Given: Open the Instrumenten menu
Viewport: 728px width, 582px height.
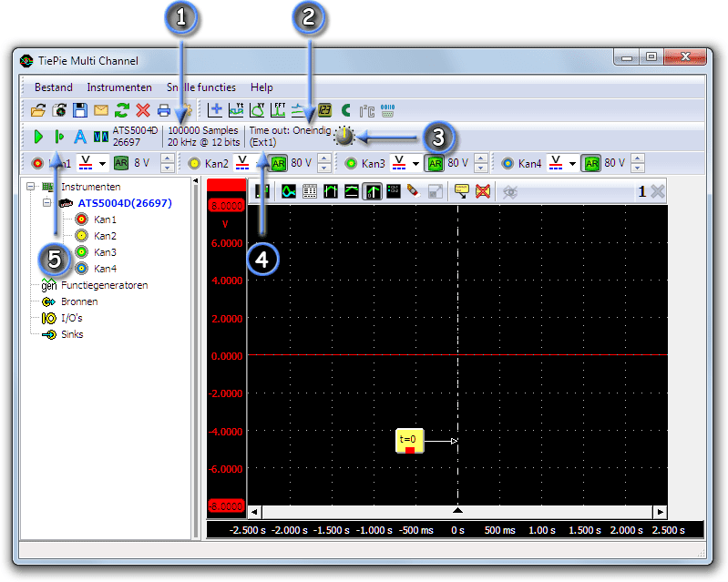Looking at the screenshot, I should 119,87.
